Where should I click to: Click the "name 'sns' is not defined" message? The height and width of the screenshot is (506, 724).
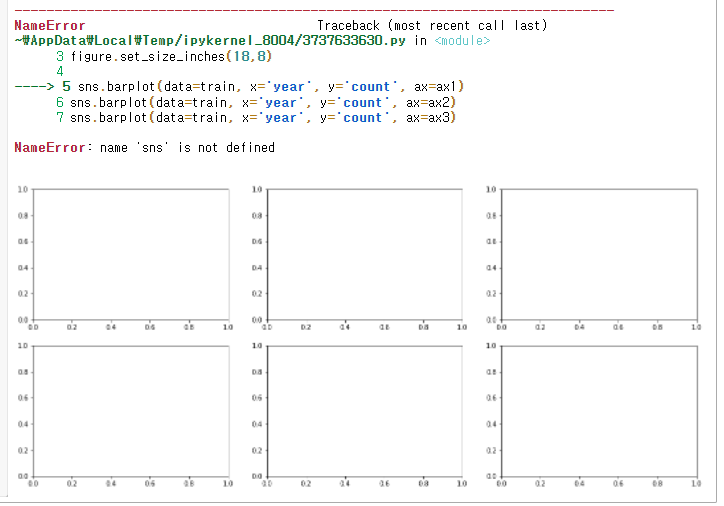click(187, 148)
